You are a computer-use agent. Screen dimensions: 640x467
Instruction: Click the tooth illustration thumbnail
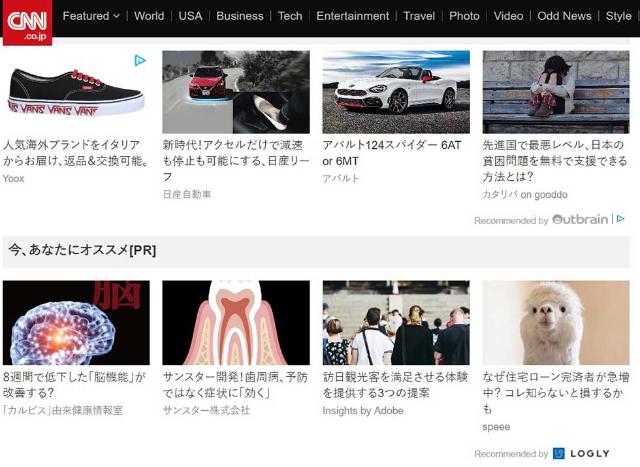tap(236, 322)
